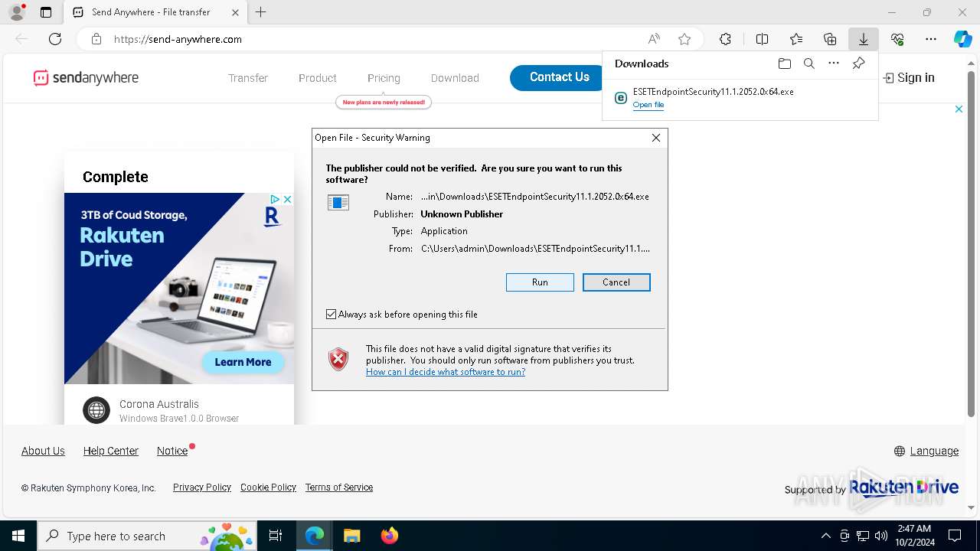Click Run in the Security Warning dialog

pyautogui.click(x=540, y=282)
